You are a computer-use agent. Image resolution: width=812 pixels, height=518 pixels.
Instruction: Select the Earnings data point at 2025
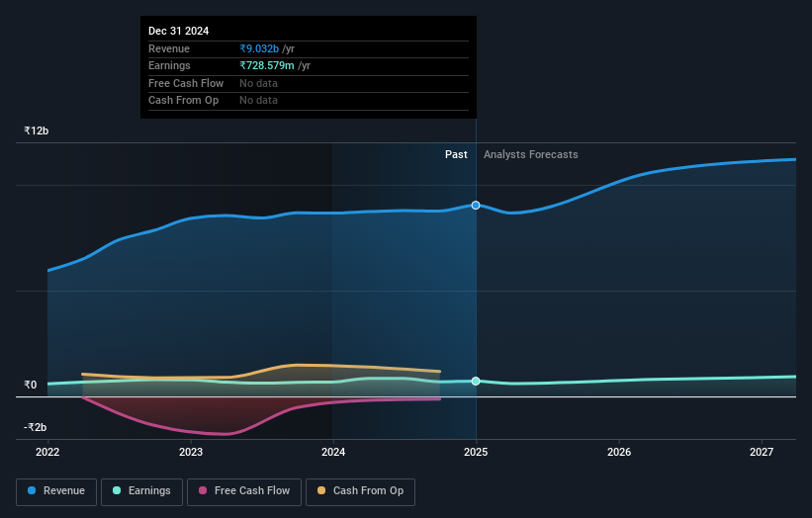tap(476, 382)
